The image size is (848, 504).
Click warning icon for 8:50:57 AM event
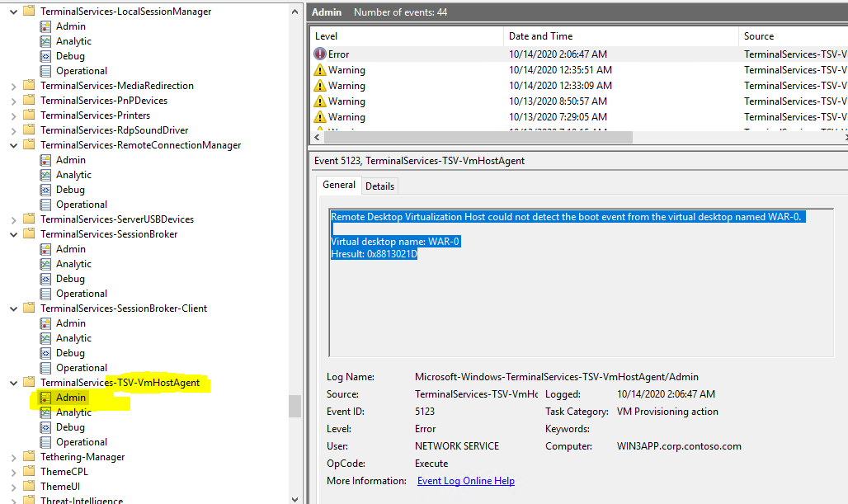coord(320,101)
